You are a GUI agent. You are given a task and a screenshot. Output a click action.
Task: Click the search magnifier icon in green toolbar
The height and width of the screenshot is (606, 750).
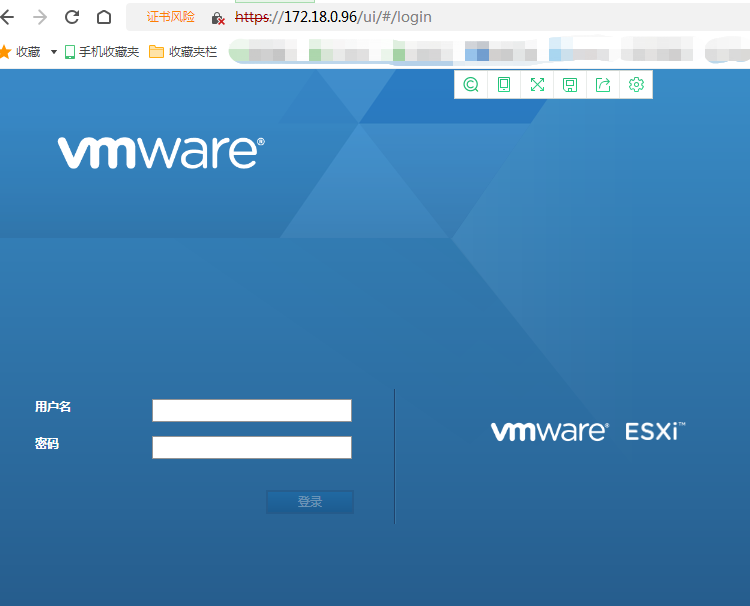[471, 85]
